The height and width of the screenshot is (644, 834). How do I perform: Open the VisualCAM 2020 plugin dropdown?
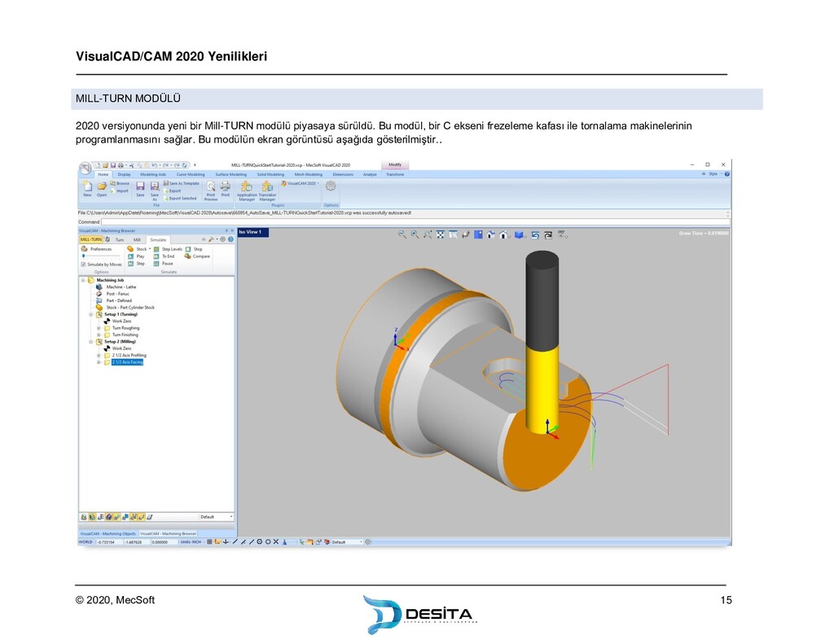(x=300, y=183)
